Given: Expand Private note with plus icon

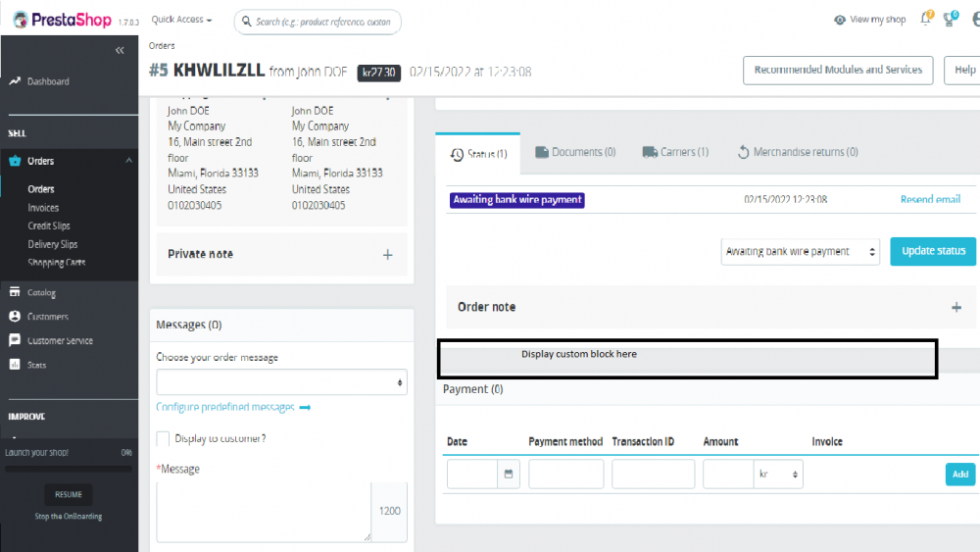Looking at the screenshot, I should pos(387,255).
